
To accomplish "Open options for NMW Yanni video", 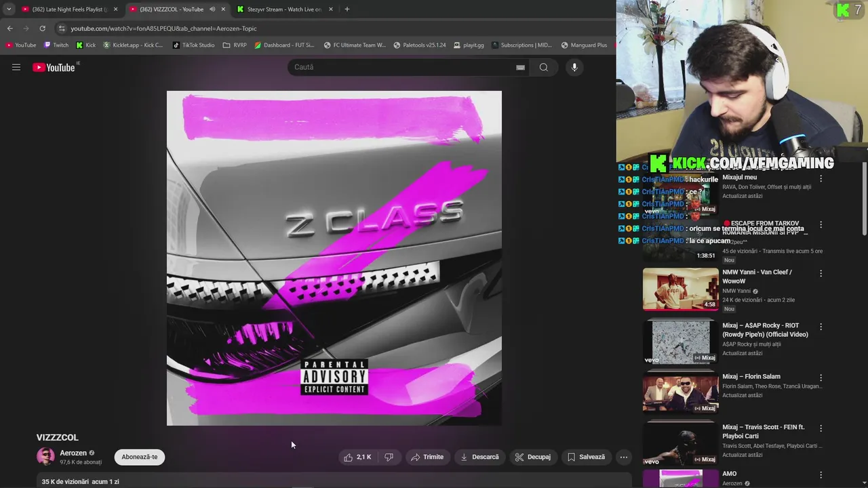I will click(x=821, y=274).
